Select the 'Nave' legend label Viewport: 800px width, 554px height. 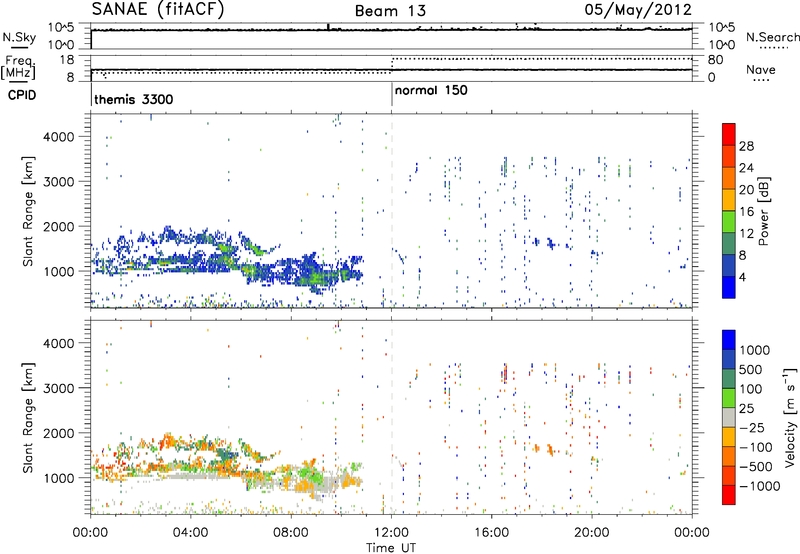(761, 69)
